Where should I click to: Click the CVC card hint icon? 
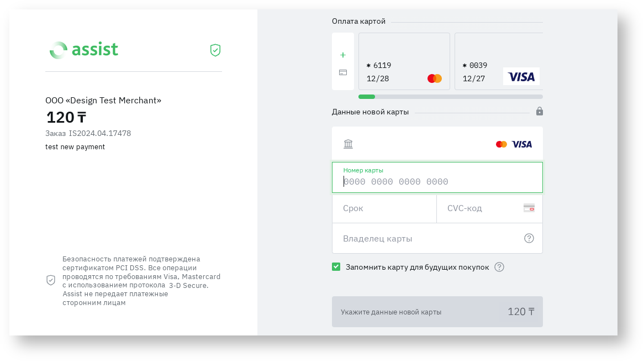[529, 208]
